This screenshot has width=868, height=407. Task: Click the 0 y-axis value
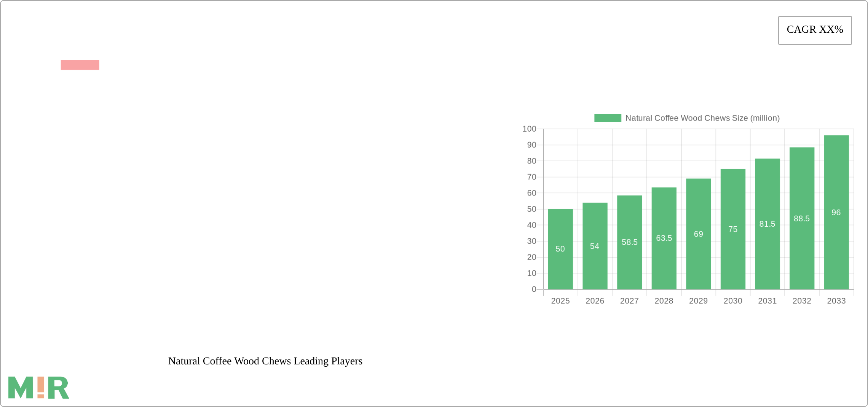534,289
